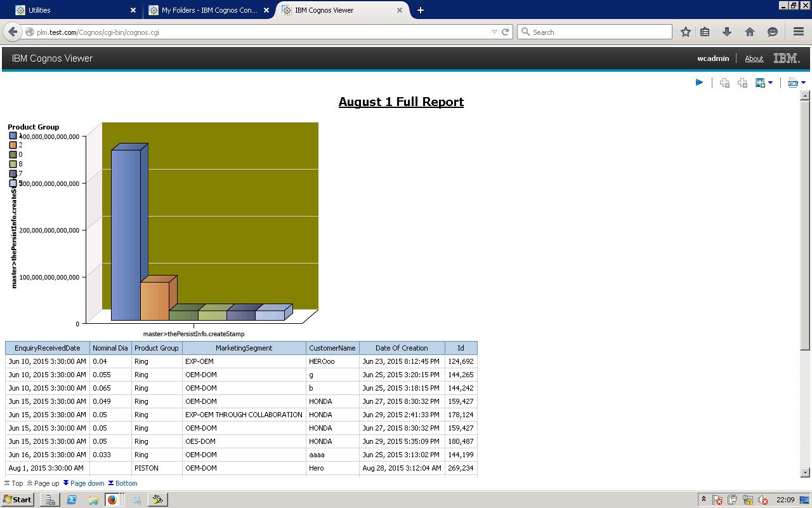
Task: Launch PowerShell from the taskbar
Action: pos(72,500)
